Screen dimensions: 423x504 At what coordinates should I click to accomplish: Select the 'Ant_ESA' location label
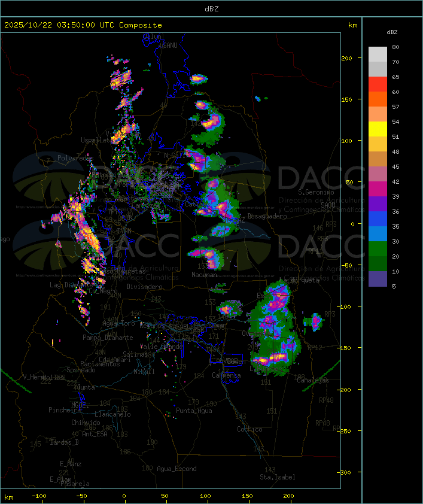95,434
